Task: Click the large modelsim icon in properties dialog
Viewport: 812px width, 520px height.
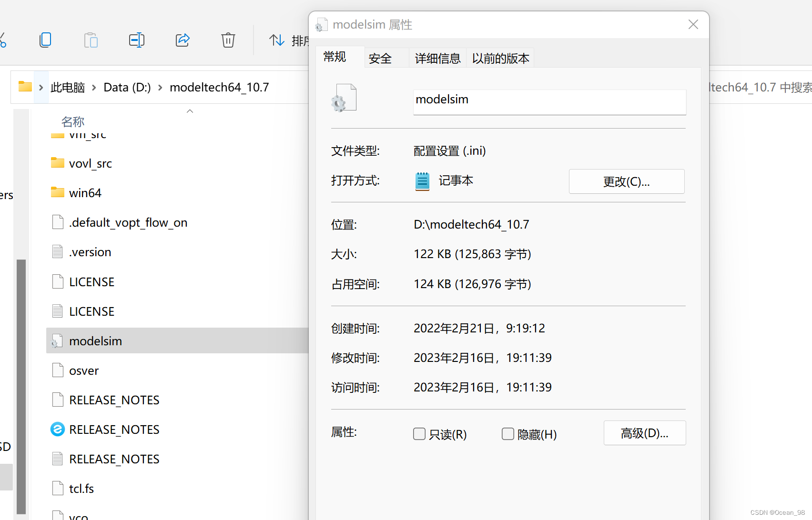Action: pos(344,98)
